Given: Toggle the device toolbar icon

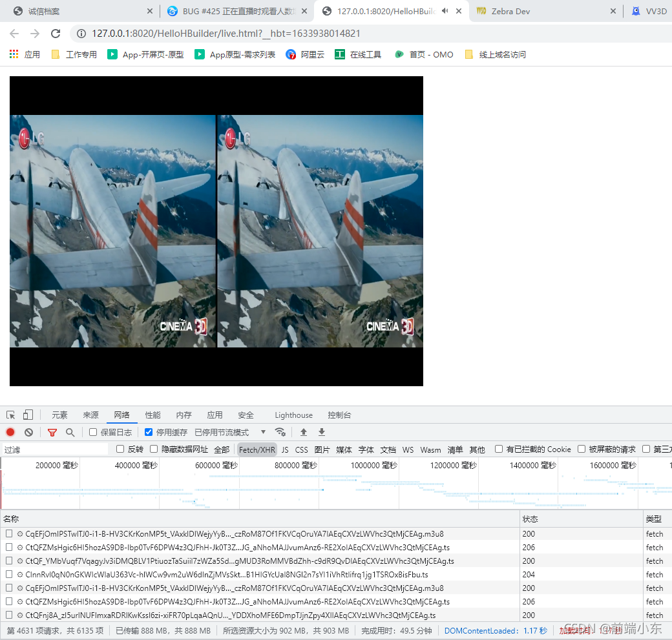Looking at the screenshot, I should (x=28, y=415).
